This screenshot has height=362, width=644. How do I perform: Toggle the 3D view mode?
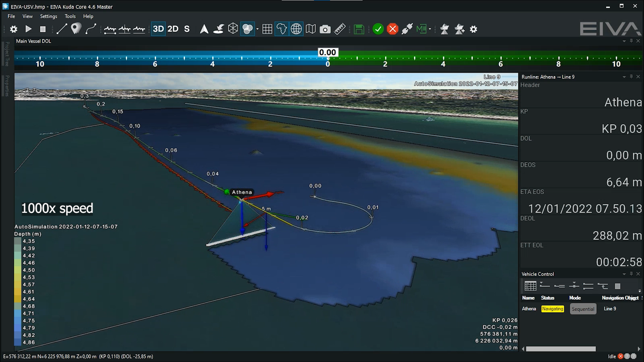coord(158,29)
